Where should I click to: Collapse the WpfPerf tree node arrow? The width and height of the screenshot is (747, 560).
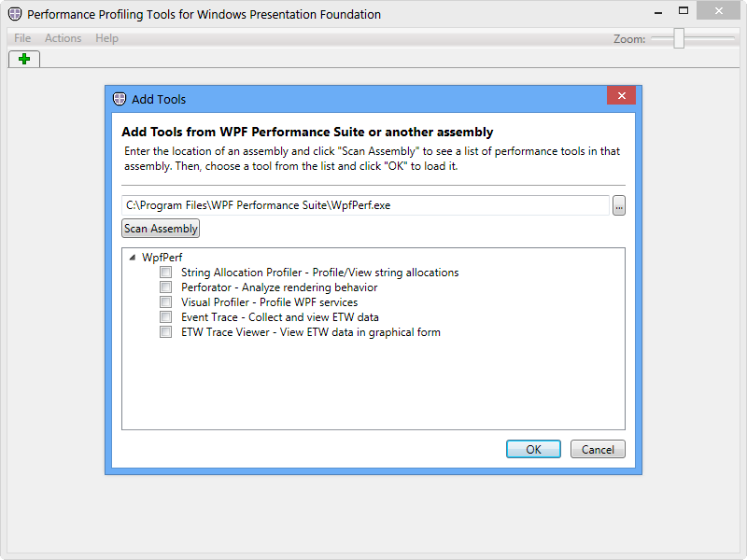point(133,258)
